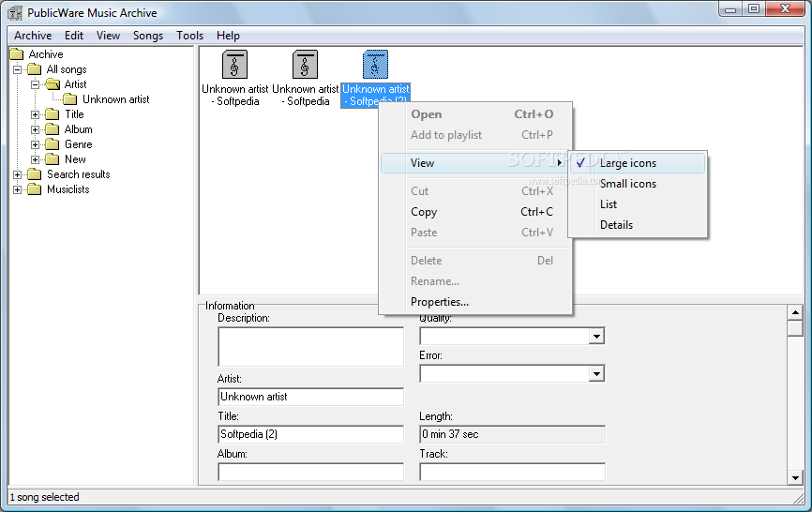Open the Quality dropdown
This screenshot has width=812, height=512.
tap(596, 337)
